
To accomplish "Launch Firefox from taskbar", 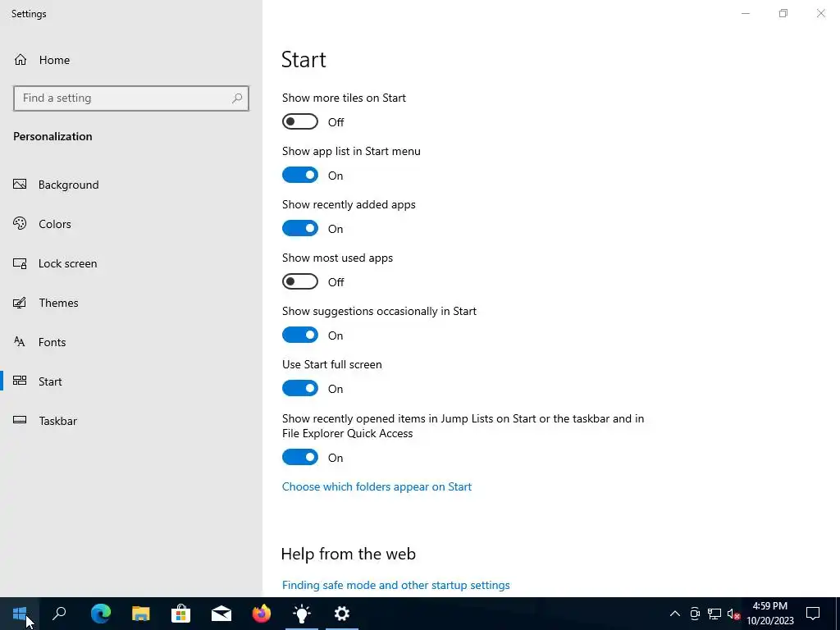I will [x=262, y=614].
